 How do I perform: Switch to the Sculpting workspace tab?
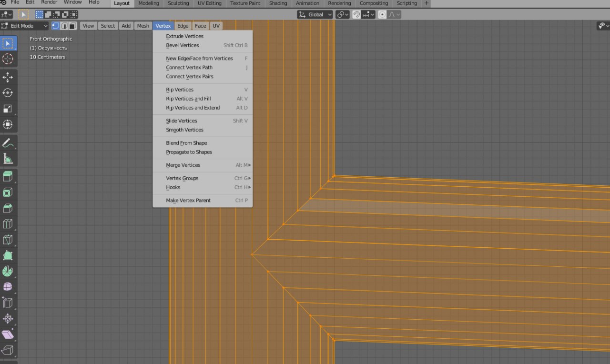click(x=178, y=3)
